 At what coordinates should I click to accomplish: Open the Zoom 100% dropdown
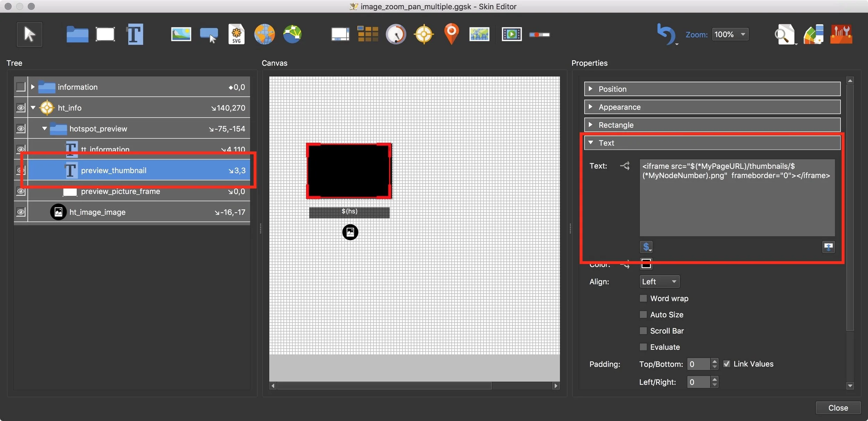click(x=730, y=34)
